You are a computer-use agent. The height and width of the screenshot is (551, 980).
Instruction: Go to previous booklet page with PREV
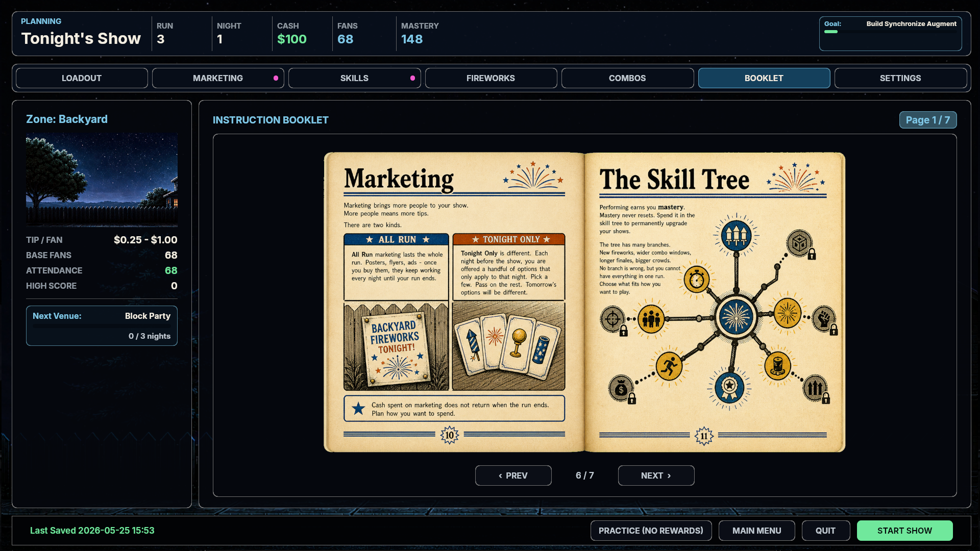513,475
